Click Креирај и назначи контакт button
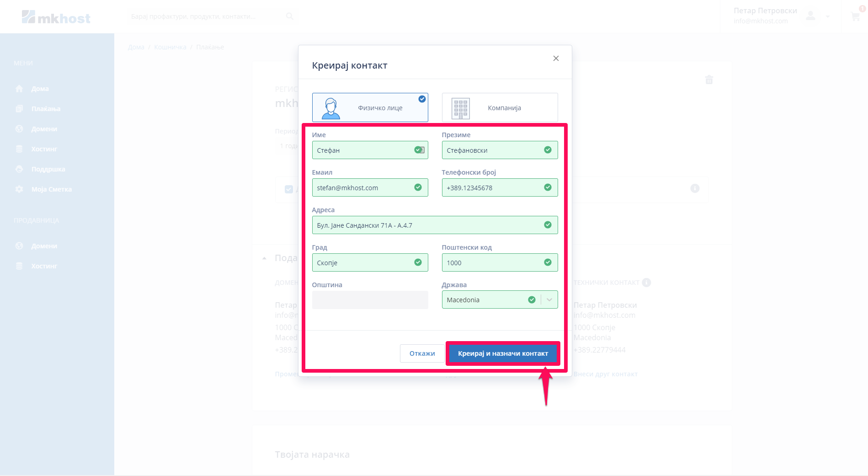This screenshot has width=868, height=476. [x=503, y=353]
